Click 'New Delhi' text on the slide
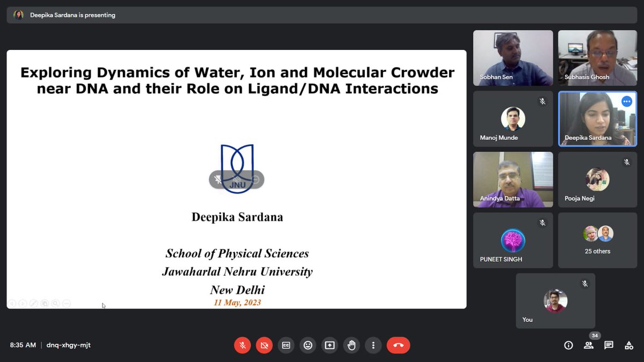Image resolution: width=644 pixels, height=362 pixels. point(237,290)
